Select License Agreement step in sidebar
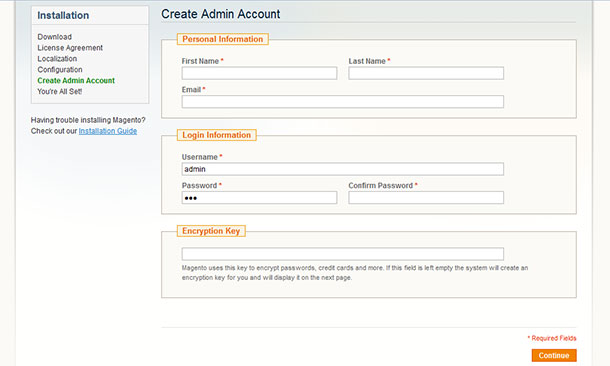The height and width of the screenshot is (366, 610). pyautogui.click(x=70, y=47)
